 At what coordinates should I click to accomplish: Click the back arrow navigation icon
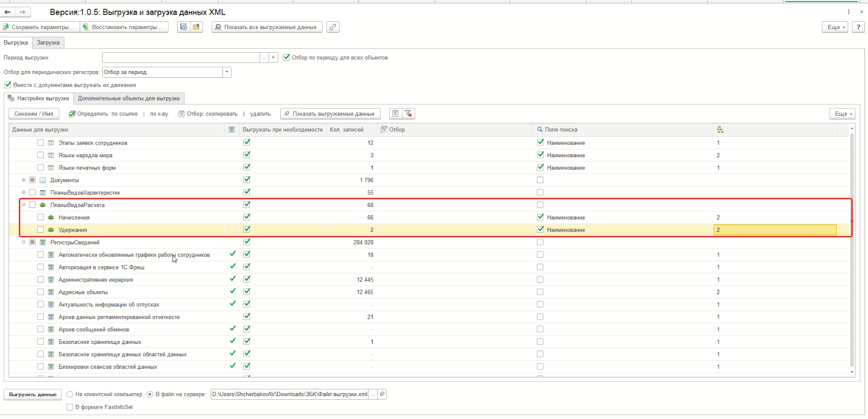pos(8,12)
